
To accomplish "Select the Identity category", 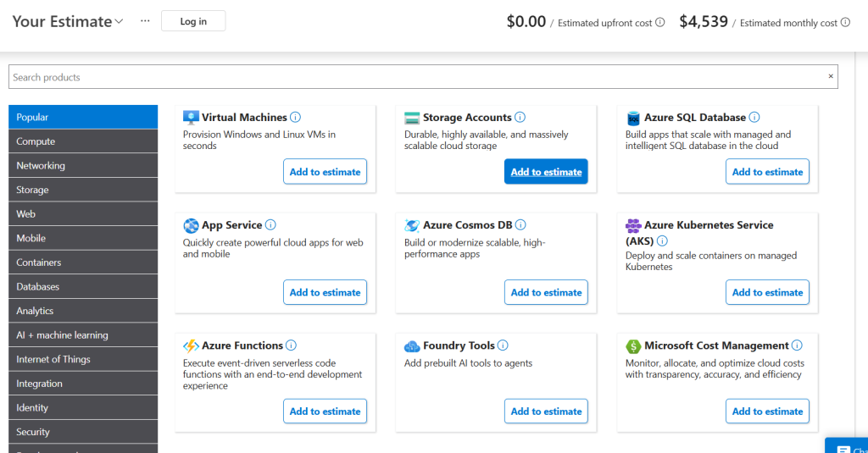I will point(83,407).
